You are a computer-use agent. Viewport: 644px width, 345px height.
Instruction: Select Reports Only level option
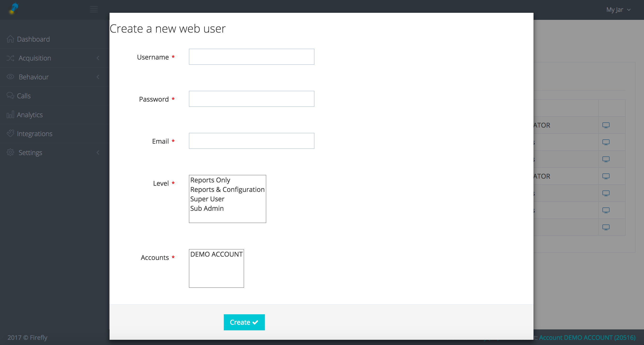(x=210, y=180)
